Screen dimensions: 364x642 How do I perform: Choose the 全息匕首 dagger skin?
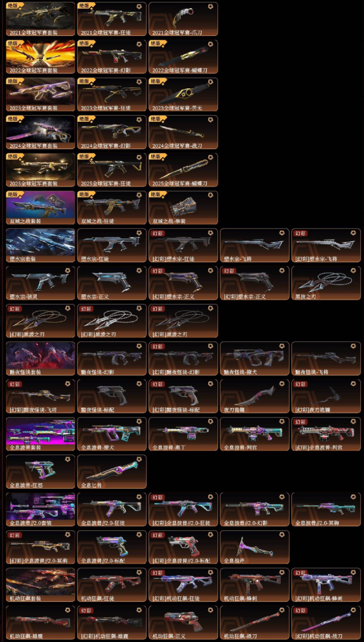pos(112,471)
